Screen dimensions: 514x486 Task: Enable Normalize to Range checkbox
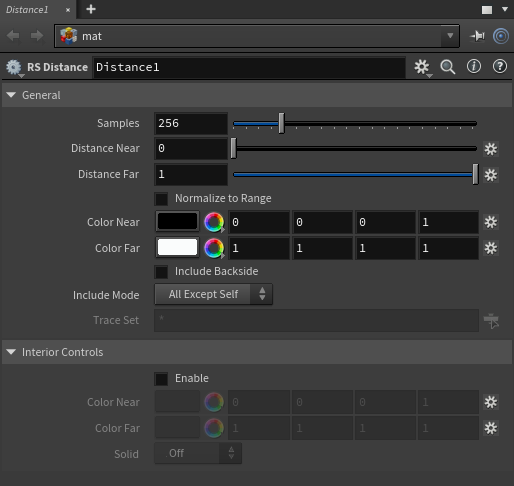coord(161,199)
